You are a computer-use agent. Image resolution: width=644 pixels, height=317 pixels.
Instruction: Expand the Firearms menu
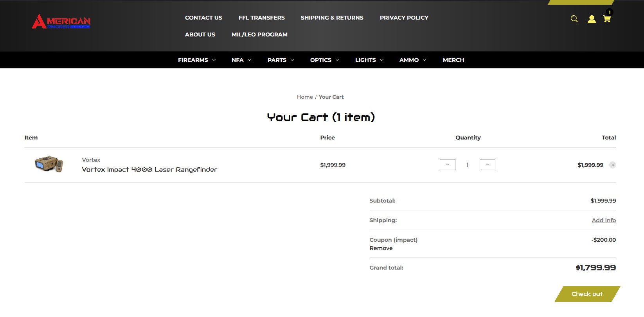pyautogui.click(x=197, y=60)
